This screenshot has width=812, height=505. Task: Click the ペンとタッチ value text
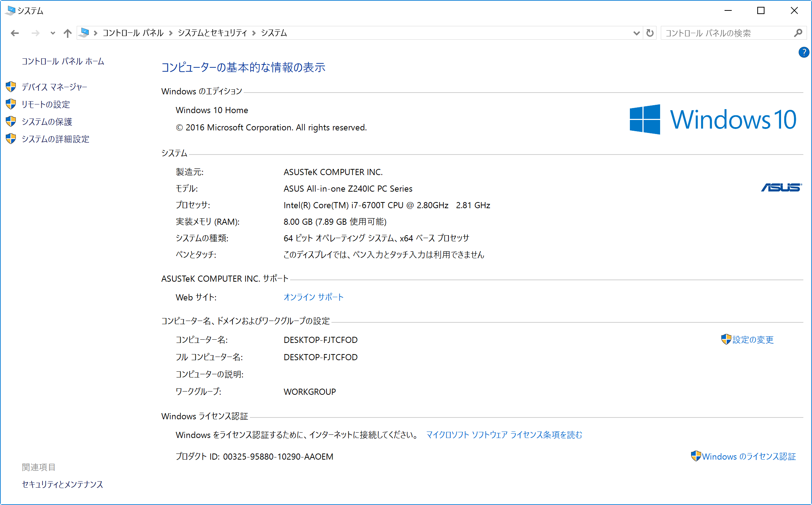coord(384,255)
